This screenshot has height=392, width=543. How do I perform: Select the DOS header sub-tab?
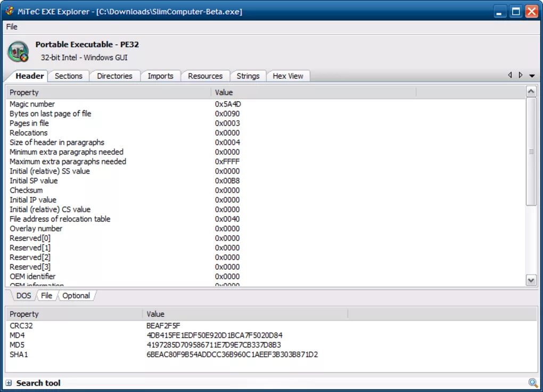(23, 296)
